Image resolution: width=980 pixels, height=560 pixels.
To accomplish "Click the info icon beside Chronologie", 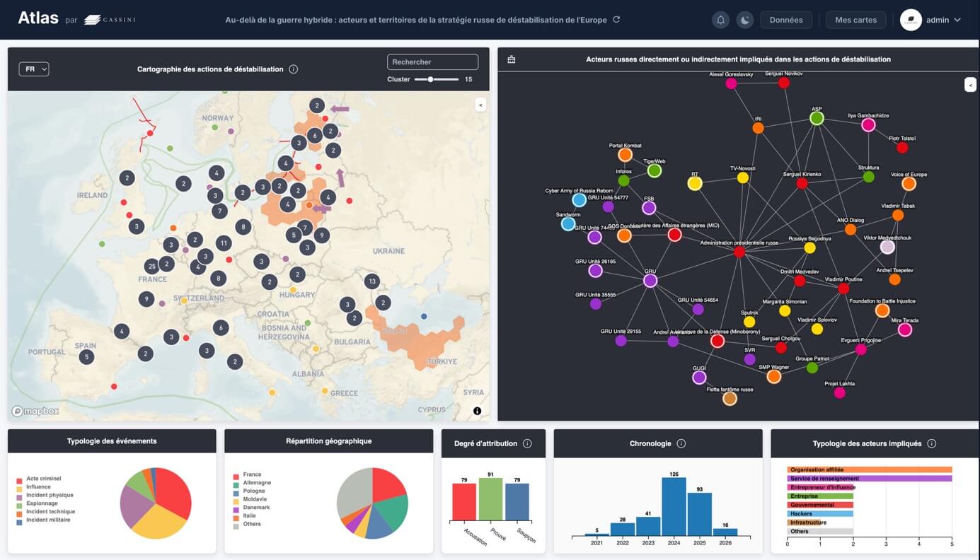I will pos(680,443).
